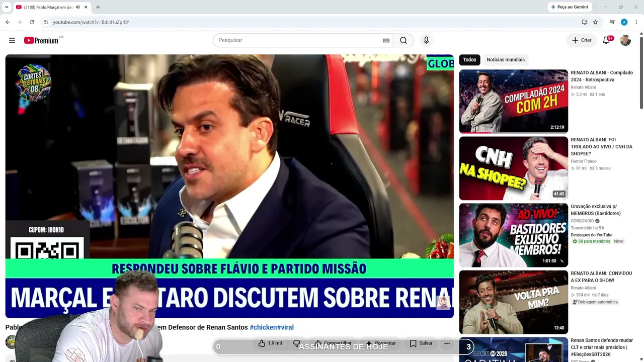Screen dimensions: 644x362
Task: Open the #chicken hashtag link
Action: click(263, 327)
